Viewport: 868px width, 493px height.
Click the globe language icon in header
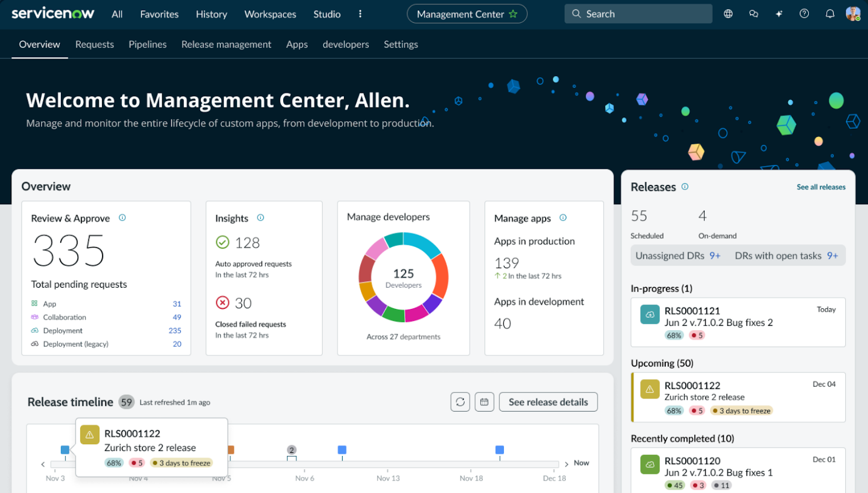pos(728,14)
